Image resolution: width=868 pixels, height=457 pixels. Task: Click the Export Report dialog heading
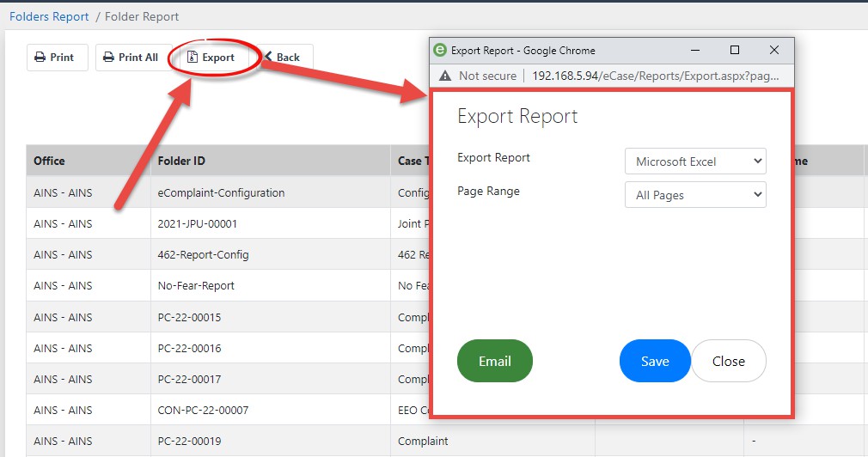point(517,117)
